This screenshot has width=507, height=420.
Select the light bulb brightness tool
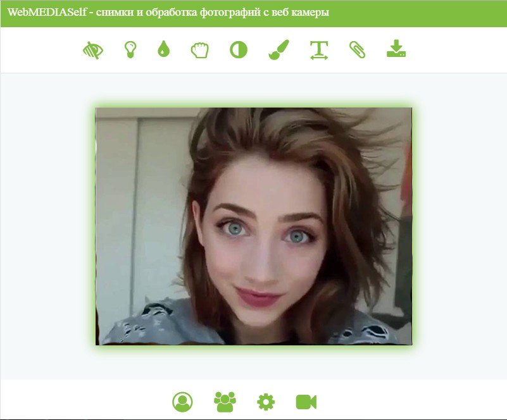(130, 50)
